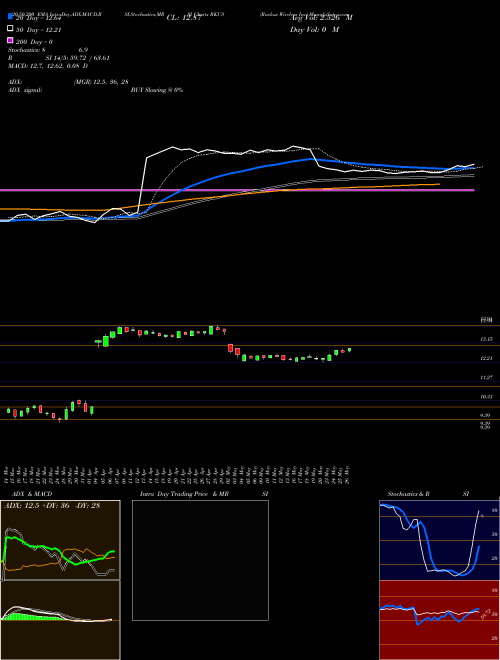Click the 12.21 price axis label
The height and width of the screenshot is (660, 500).
[x=487, y=358]
